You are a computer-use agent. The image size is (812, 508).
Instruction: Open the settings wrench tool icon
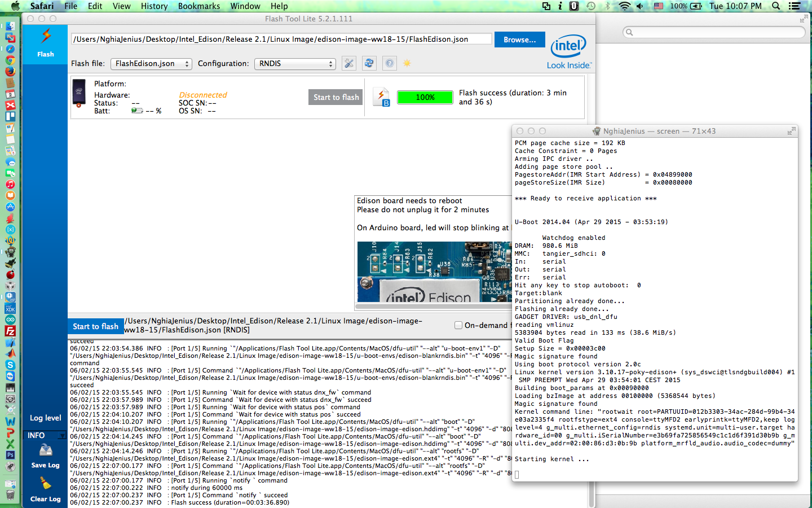[349, 63]
